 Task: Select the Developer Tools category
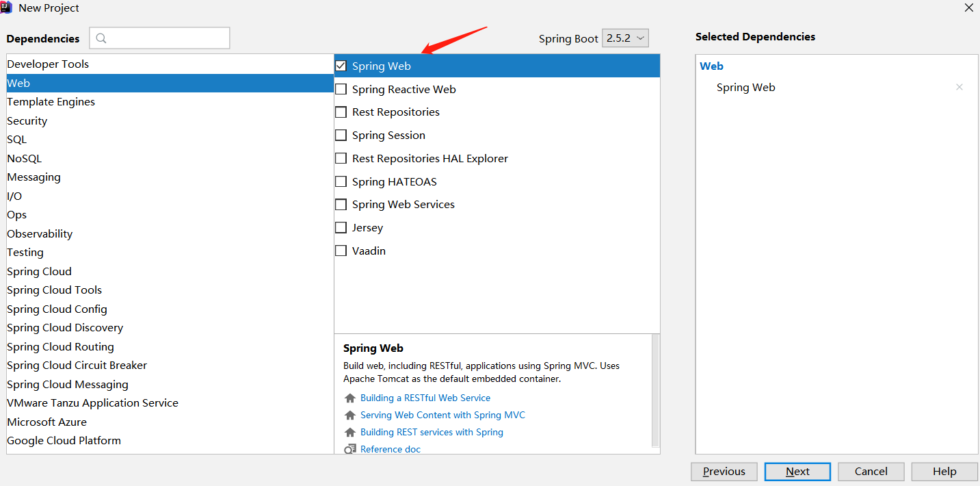(x=170, y=64)
